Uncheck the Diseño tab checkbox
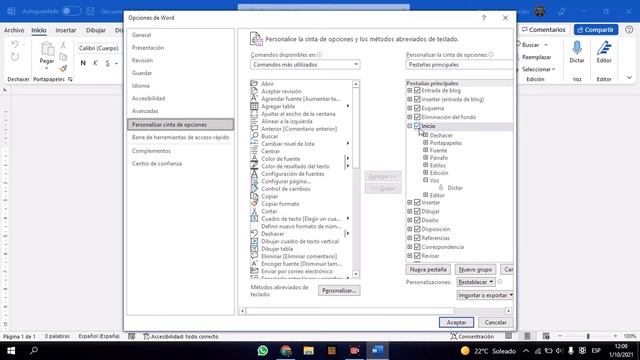This screenshot has width=640, height=360. [x=417, y=220]
